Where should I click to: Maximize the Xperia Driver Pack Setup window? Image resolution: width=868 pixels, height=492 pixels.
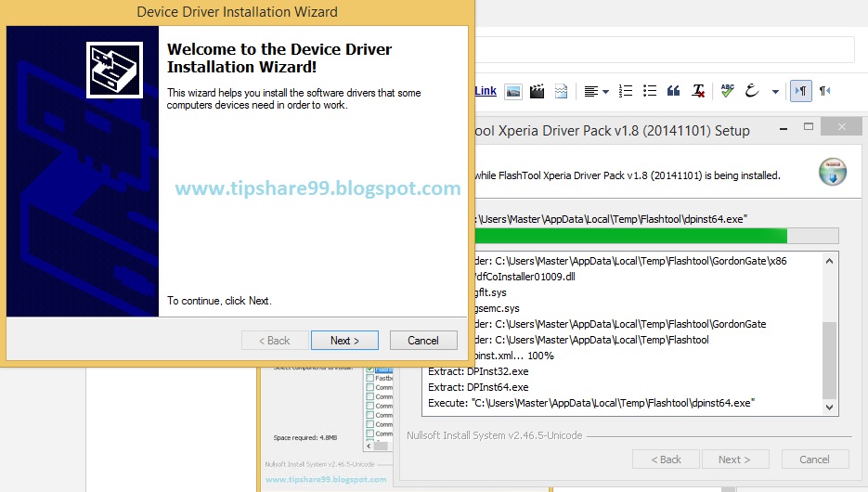pyautogui.click(x=809, y=127)
